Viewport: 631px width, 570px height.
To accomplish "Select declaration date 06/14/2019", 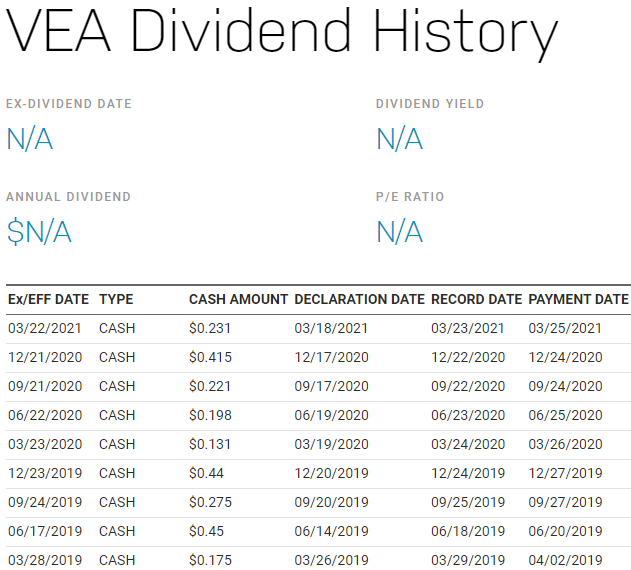I will (331, 531).
